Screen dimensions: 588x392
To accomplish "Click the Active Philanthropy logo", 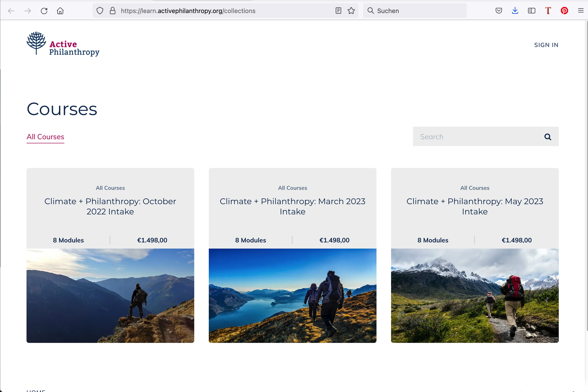I will point(63,44).
